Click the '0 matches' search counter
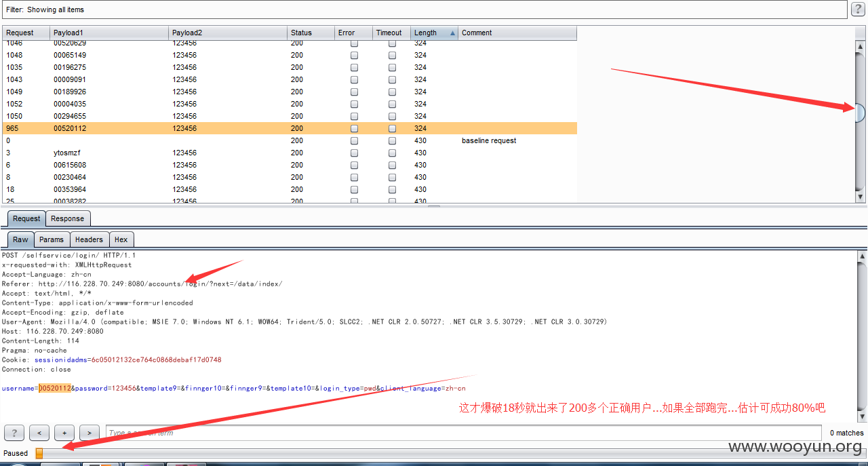Viewport: 868px width, 466px height. point(846,433)
